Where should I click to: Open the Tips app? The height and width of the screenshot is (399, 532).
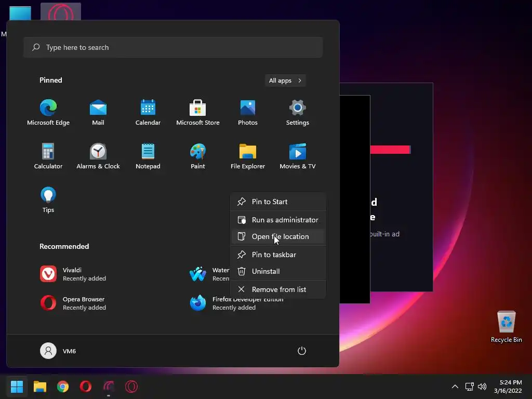tap(48, 200)
